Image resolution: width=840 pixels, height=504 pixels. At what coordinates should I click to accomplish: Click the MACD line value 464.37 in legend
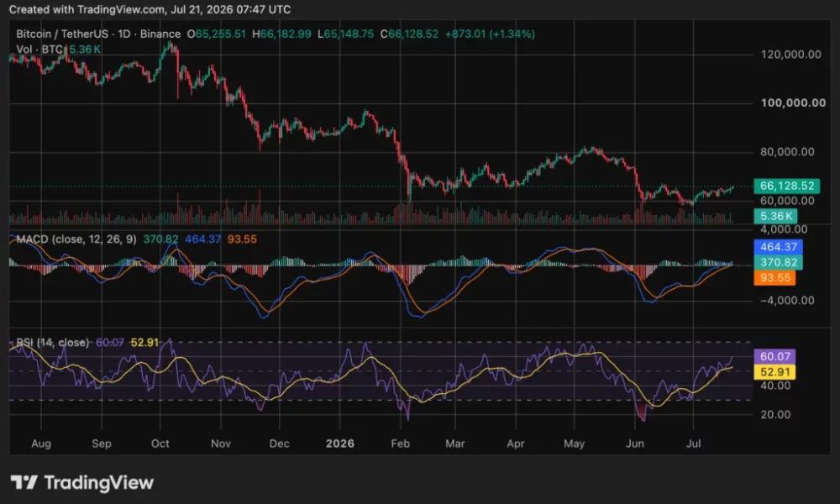click(202, 239)
